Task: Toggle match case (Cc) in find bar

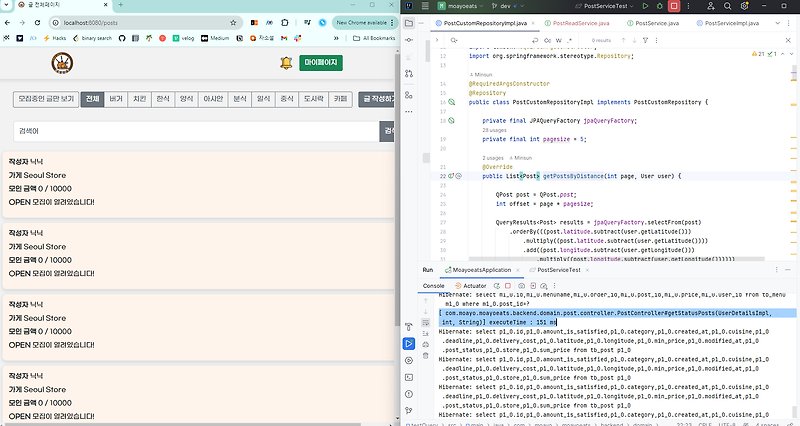Action: coord(547,40)
